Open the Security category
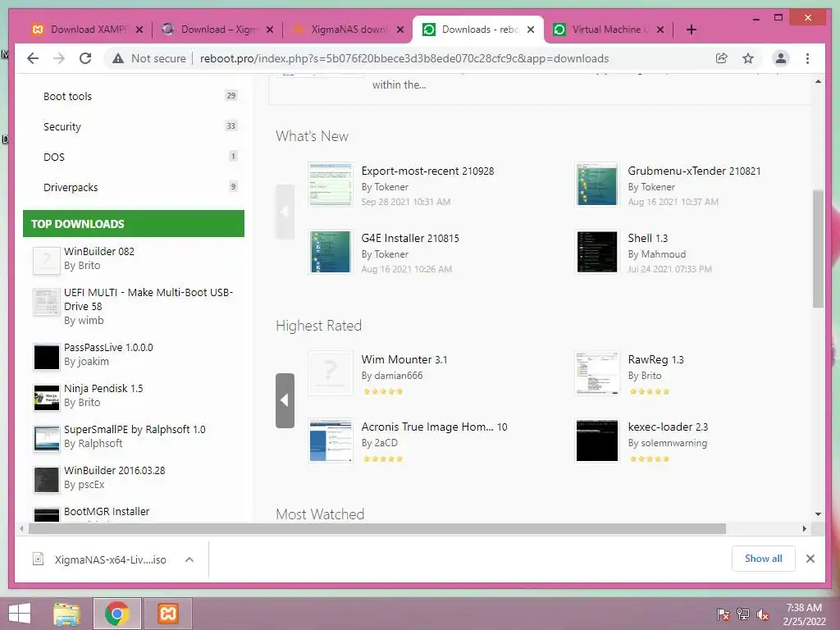Screen dimensions: 840x630 point(62,127)
